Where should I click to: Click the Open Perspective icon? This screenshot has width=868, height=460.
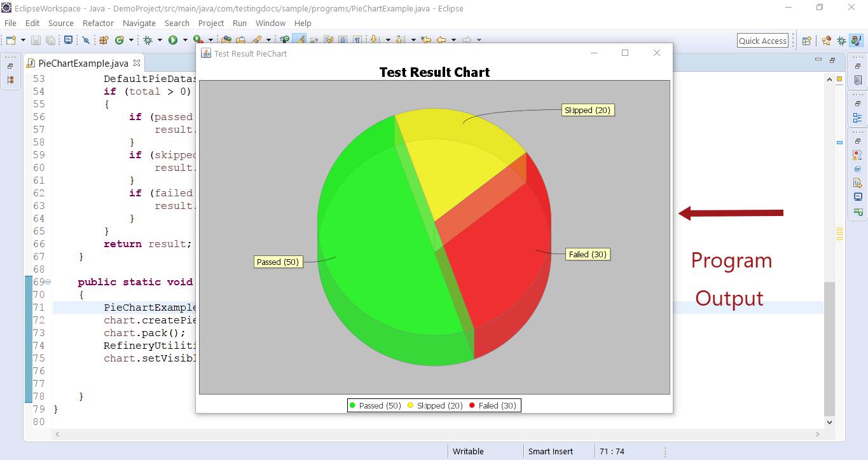coord(806,41)
